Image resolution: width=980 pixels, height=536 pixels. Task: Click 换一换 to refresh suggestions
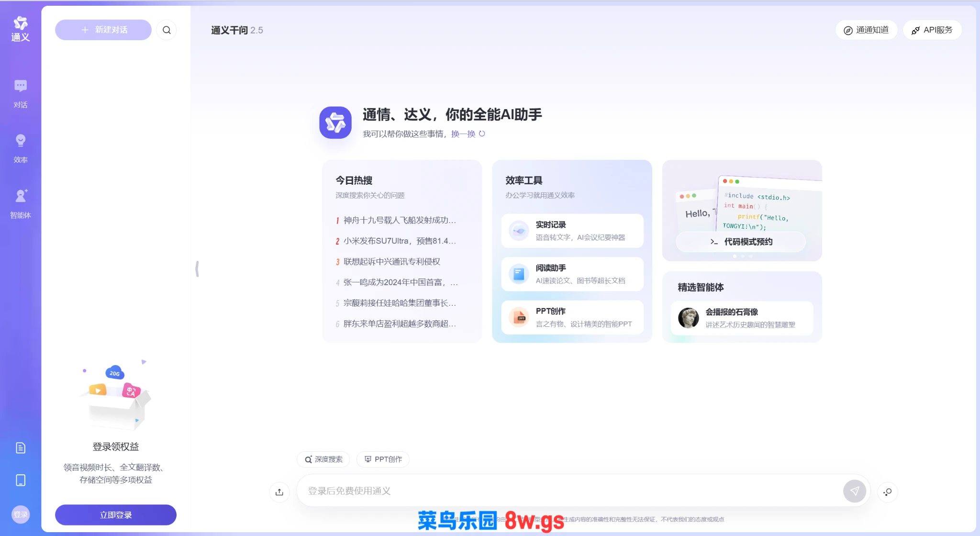(463, 134)
